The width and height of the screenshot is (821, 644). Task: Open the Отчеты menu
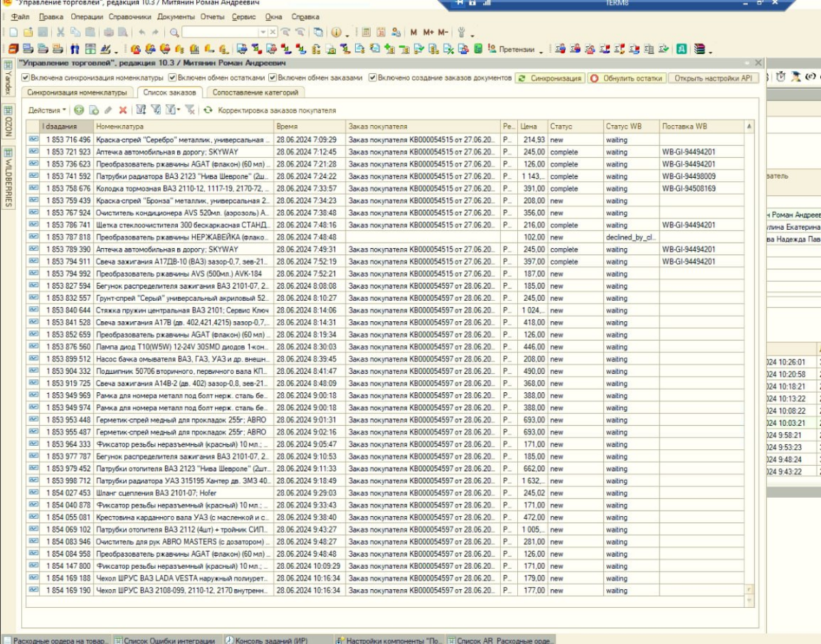point(212,16)
